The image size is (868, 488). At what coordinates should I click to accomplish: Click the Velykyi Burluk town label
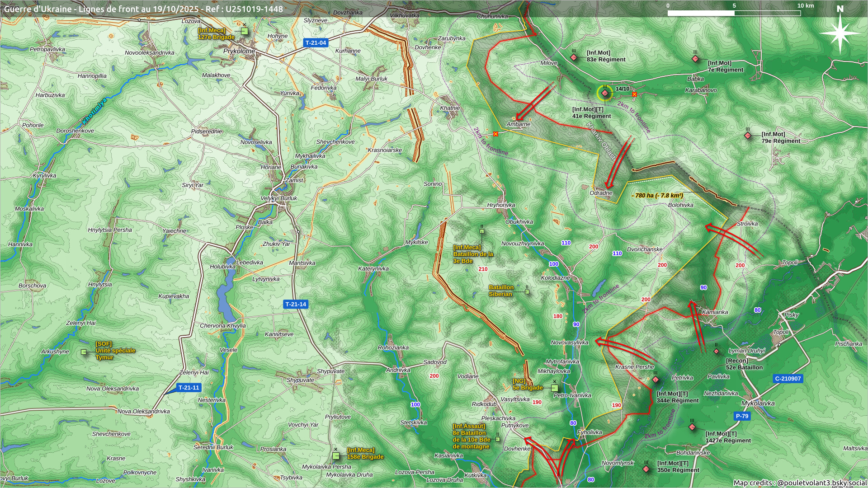[x=278, y=198]
